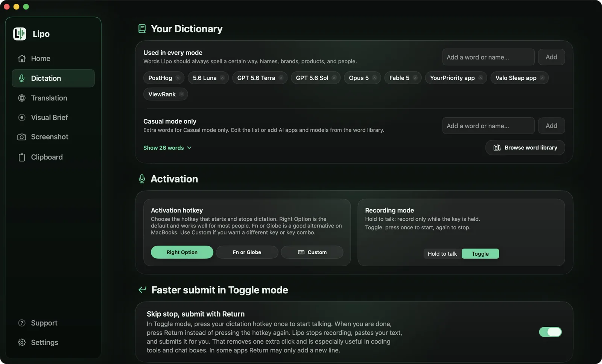Set recording mode to Toggle
Viewport: 602px width, 364px height.
(x=480, y=254)
